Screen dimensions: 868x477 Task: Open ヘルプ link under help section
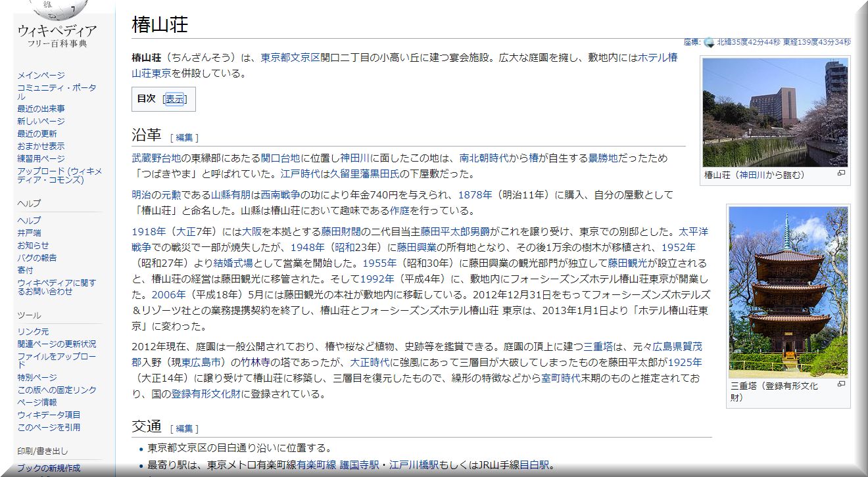point(29,220)
